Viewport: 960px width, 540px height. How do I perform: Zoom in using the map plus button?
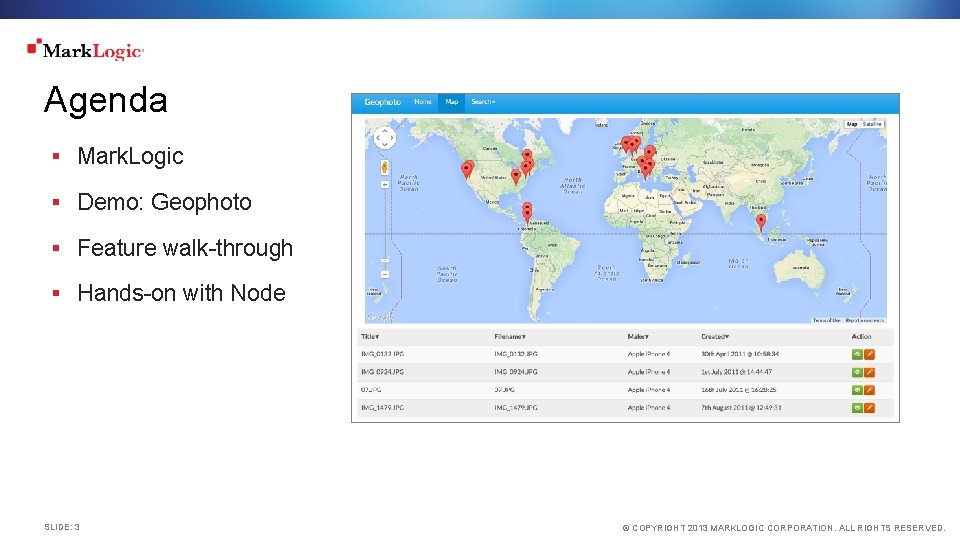pos(384,184)
